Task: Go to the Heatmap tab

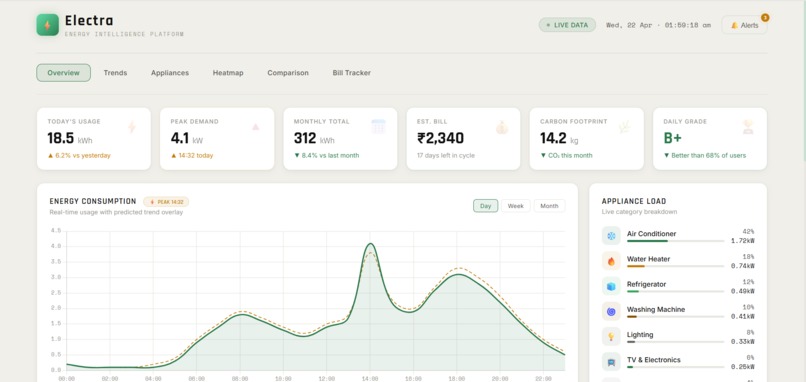Action: point(228,72)
